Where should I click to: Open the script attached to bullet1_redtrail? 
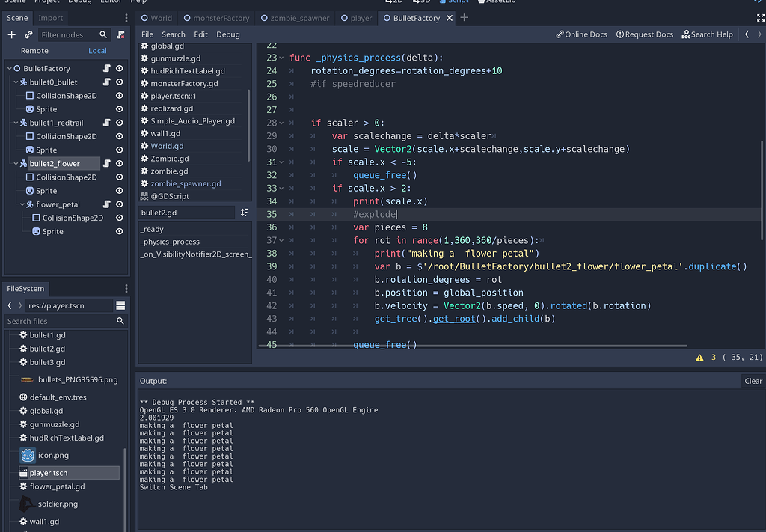click(x=107, y=123)
